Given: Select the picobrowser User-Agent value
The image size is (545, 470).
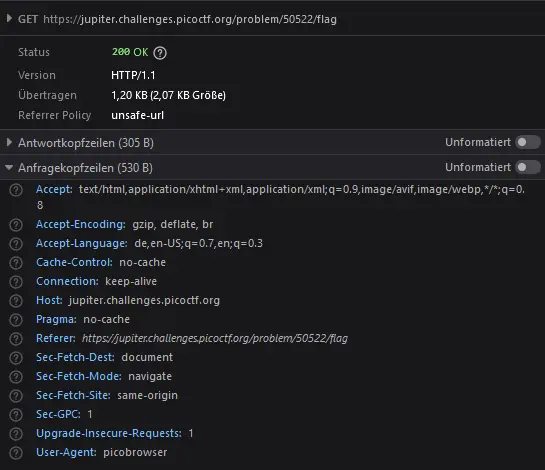Looking at the screenshot, I should click(x=135, y=452).
